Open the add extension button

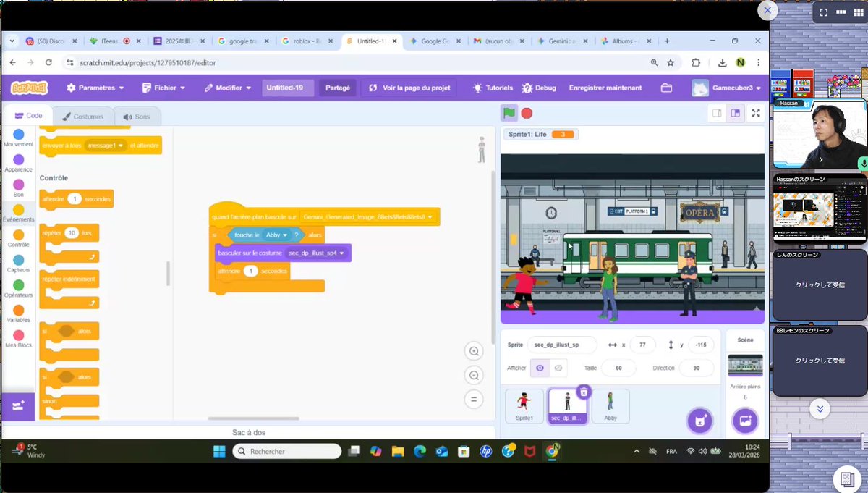(18, 405)
